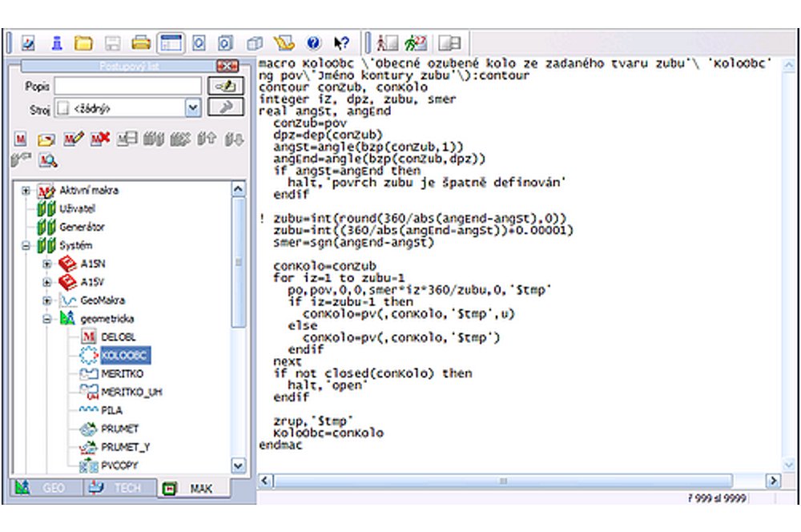Select the PILA macro
Viewport: 801px width, 532px height.
[111, 410]
